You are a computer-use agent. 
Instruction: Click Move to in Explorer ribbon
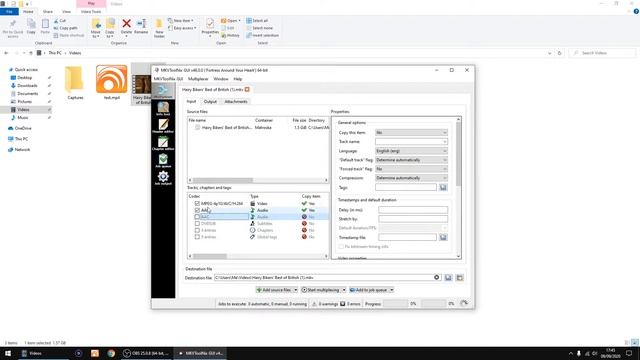(x=96, y=28)
